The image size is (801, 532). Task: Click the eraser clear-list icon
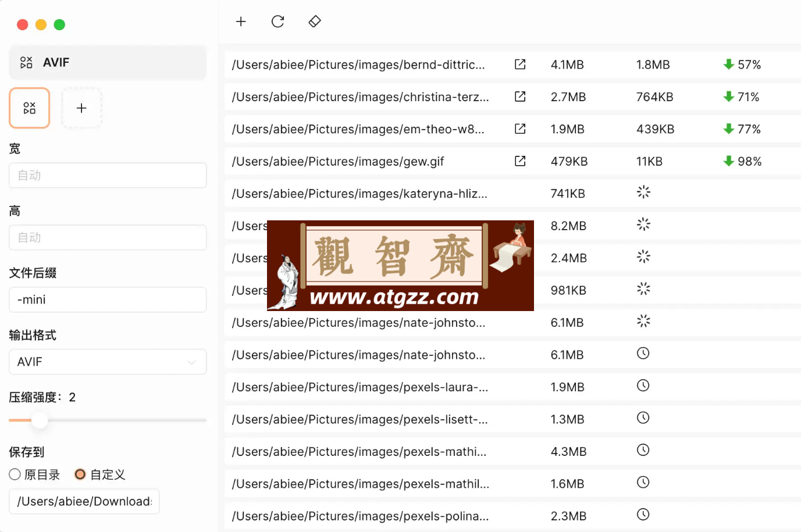[x=315, y=22]
